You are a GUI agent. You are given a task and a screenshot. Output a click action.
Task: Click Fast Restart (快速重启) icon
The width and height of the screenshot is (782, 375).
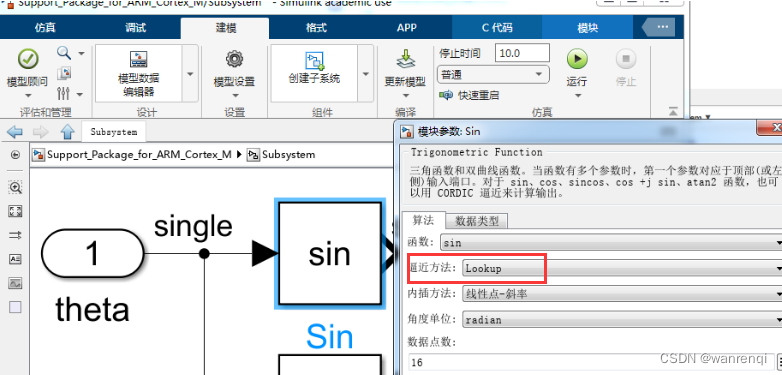coord(445,95)
